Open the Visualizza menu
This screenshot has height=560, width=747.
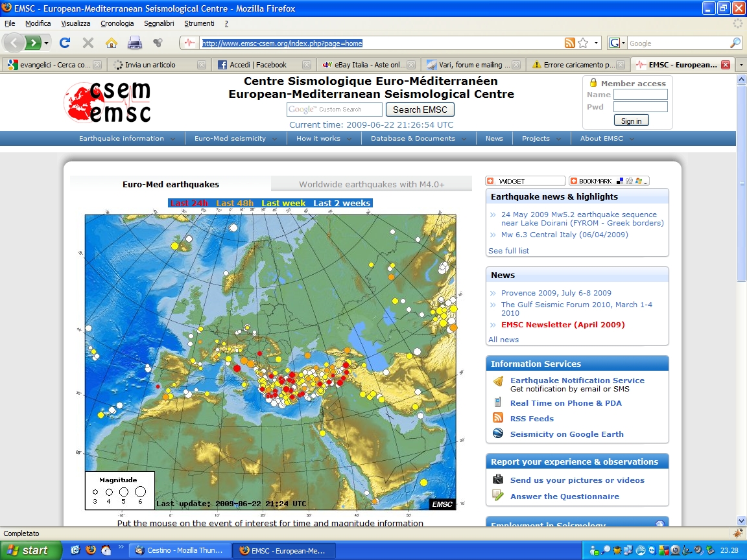75,23
